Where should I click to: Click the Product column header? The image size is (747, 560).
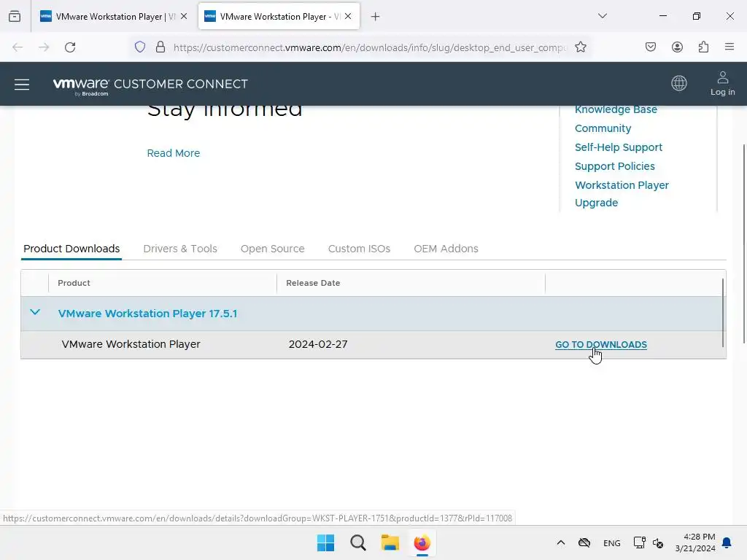click(74, 283)
